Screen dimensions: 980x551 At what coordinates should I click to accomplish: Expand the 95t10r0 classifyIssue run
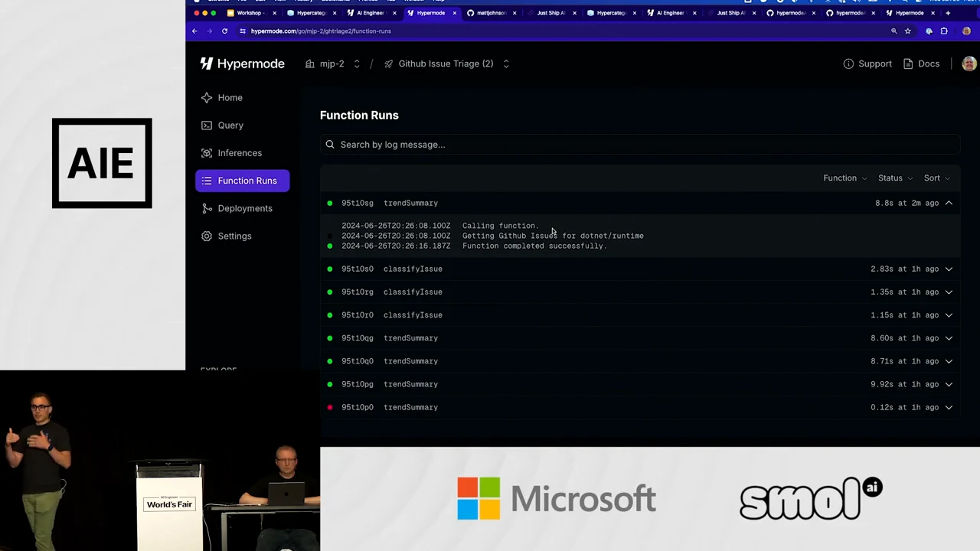point(949,315)
